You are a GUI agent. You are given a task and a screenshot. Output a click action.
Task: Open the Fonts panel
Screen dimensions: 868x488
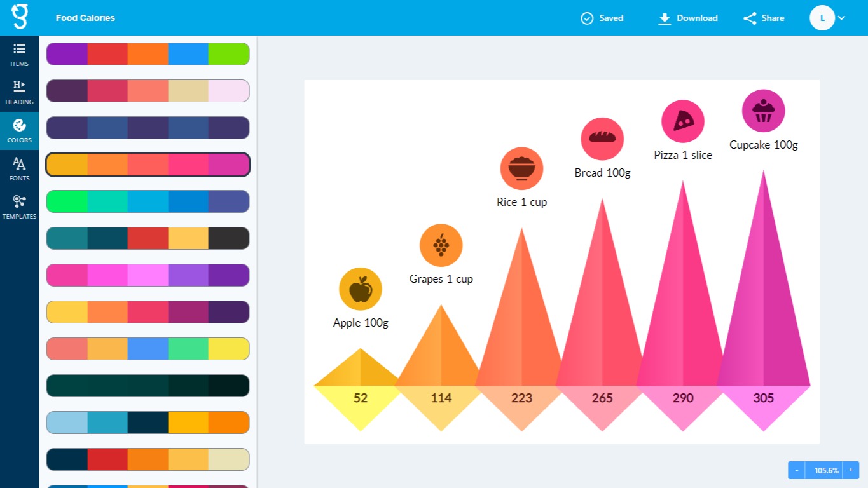click(19, 169)
